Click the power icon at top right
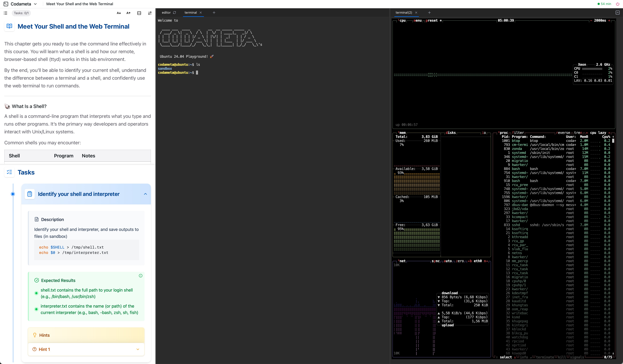 click(617, 4)
